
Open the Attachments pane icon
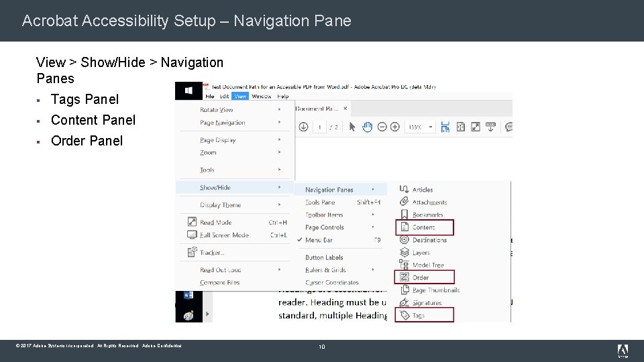[404, 202]
